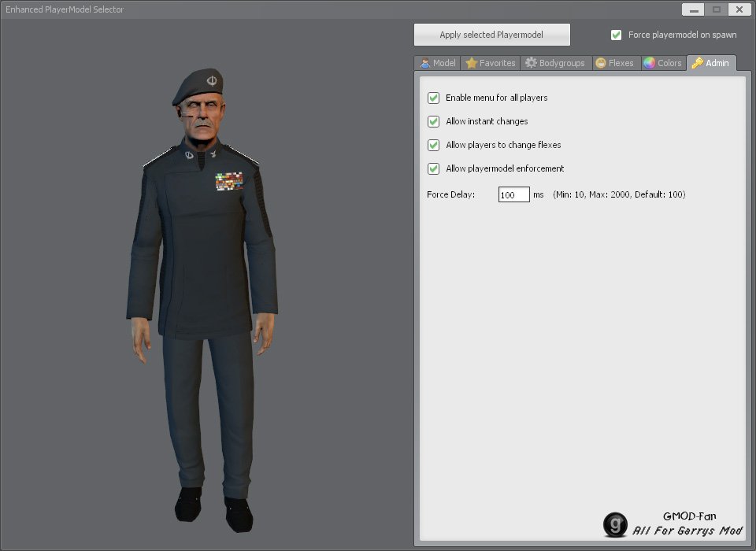Click the Force Delay input field
This screenshot has height=551, width=756.
tap(514, 194)
